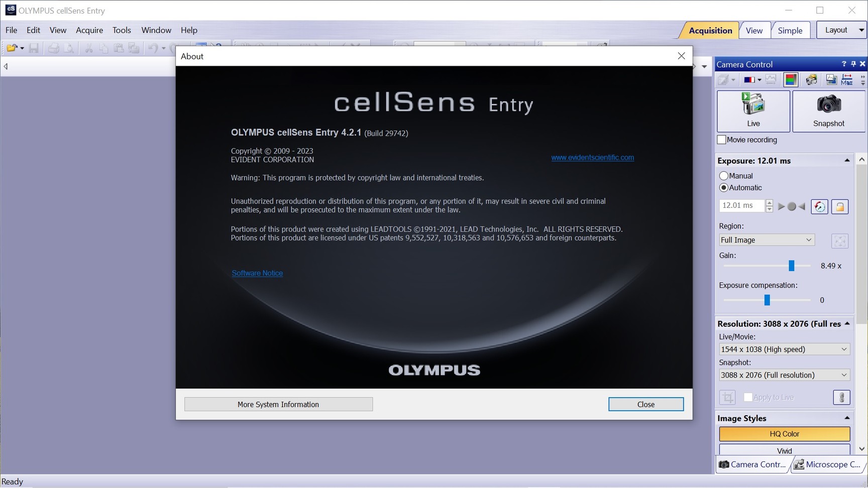This screenshot has height=488, width=868.
Task: Open the Undo history dropdown arrow
Action: [163, 48]
